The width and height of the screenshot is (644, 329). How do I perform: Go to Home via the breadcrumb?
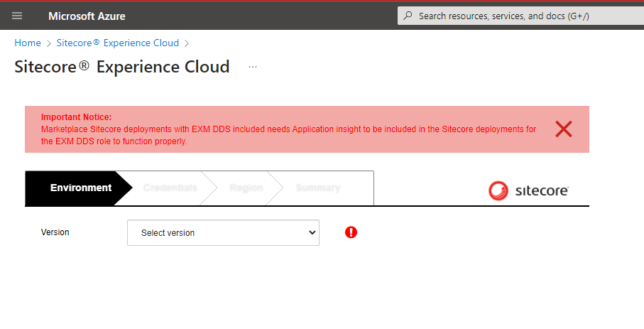pyautogui.click(x=28, y=43)
